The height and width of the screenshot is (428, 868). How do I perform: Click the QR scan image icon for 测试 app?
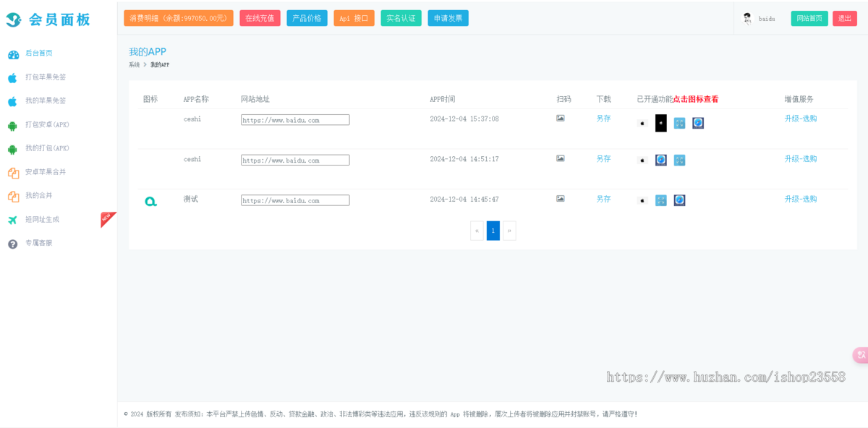pos(560,199)
